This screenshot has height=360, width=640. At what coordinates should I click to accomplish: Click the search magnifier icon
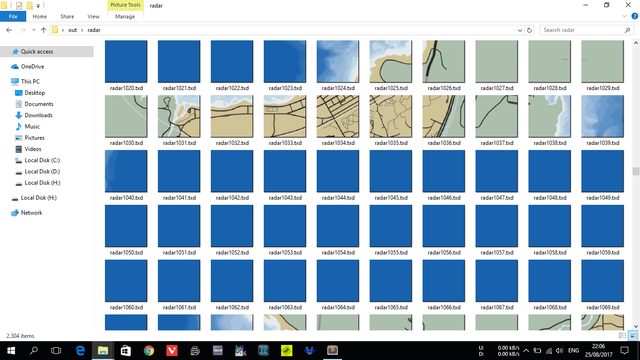(628, 30)
